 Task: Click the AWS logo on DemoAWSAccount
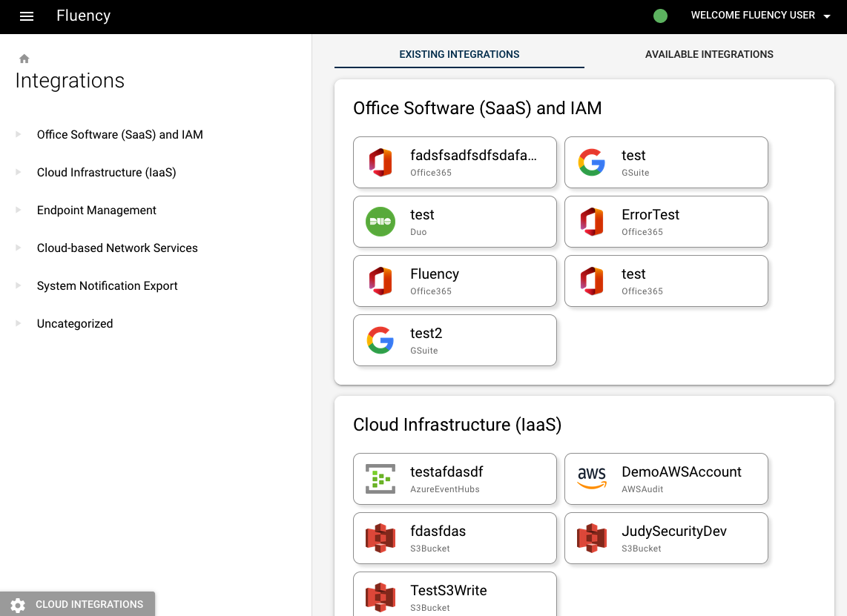point(592,478)
